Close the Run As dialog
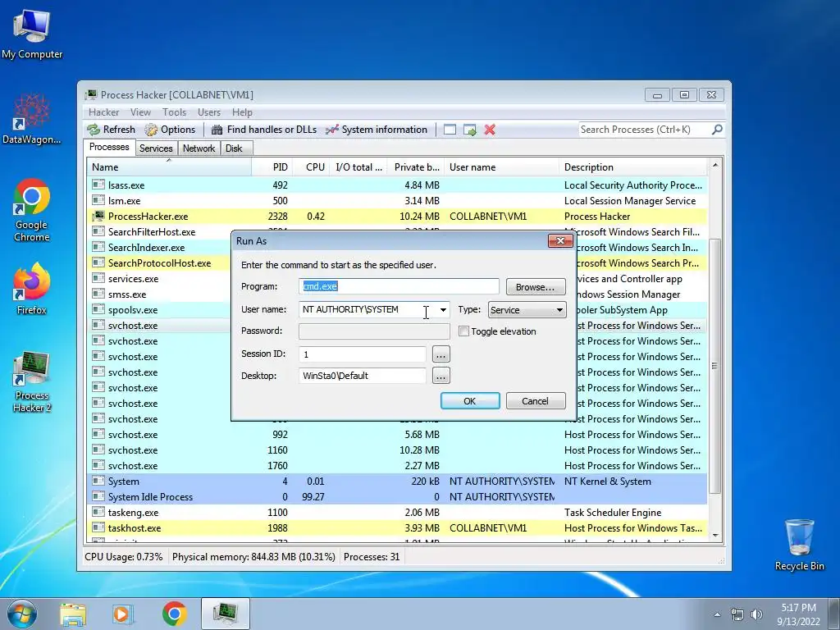Screen dimensions: 840x630 pyautogui.click(x=560, y=241)
